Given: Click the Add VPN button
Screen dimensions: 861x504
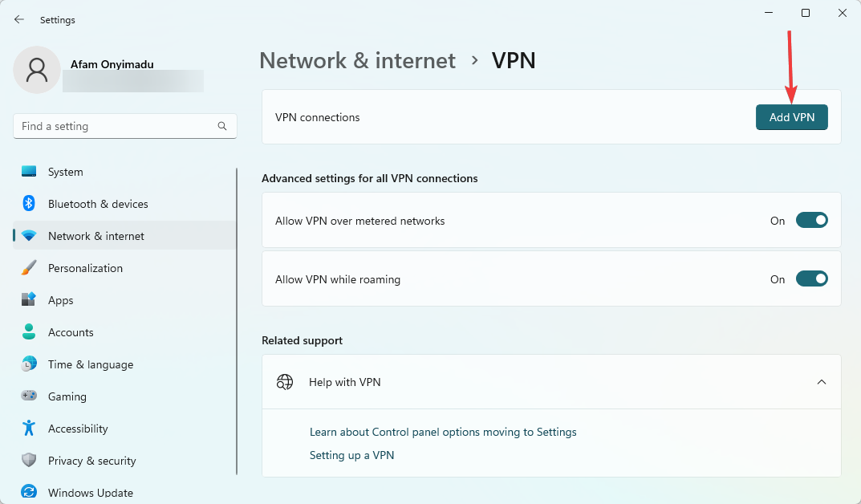Looking at the screenshot, I should [x=791, y=117].
